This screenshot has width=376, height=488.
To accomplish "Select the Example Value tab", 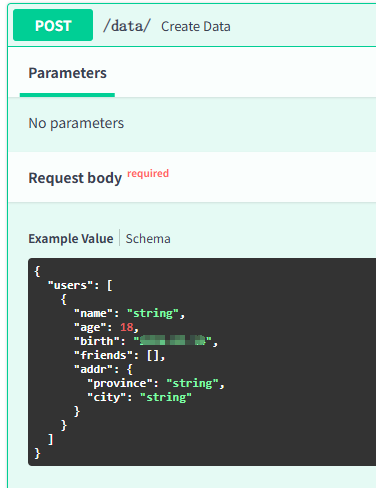I will pos(71,239).
